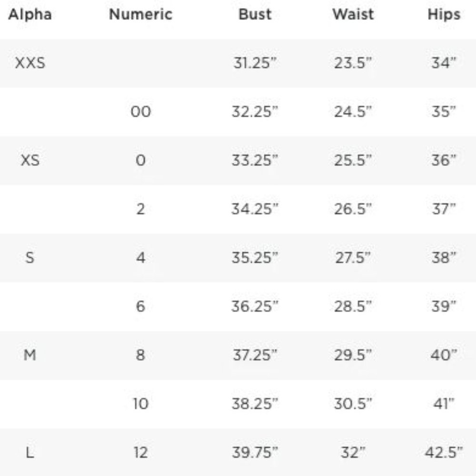The height and width of the screenshot is (476, 476).
Task: Click hips measurement 36"
Action: [444, 160]
